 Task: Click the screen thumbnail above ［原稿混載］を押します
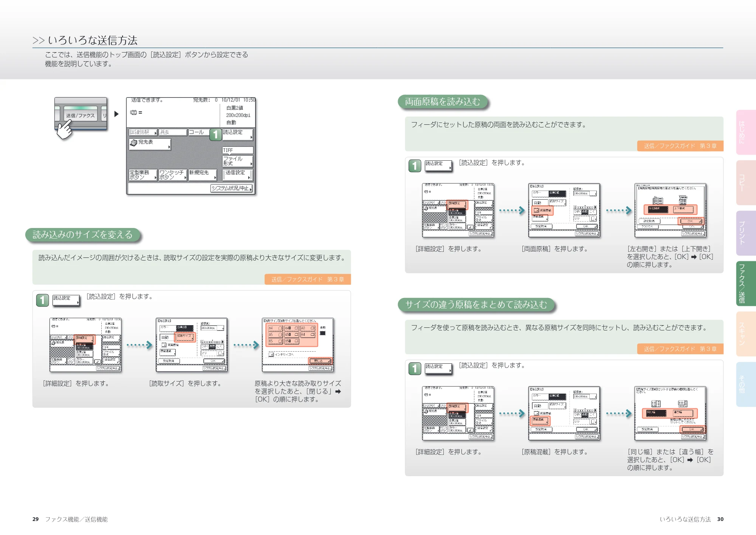click(x=564, y=413)
